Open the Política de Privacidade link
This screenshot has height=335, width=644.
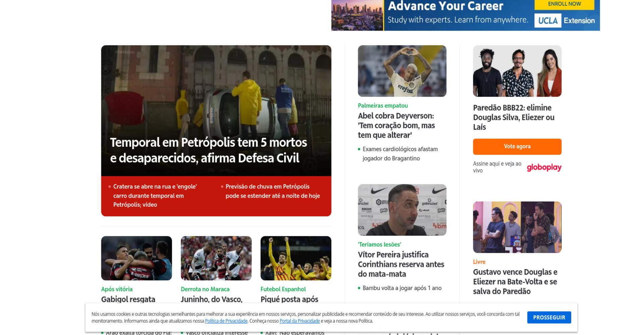coord(226,321)
